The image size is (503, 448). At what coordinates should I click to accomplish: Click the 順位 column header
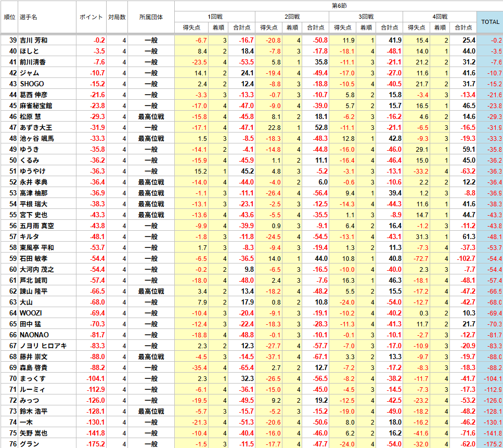9,17
